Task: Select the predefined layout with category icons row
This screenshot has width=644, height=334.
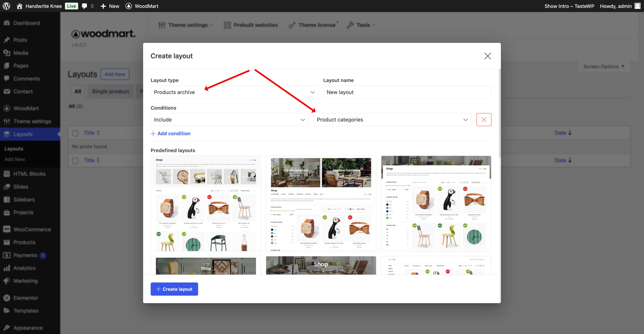Action: pos(206,203)
